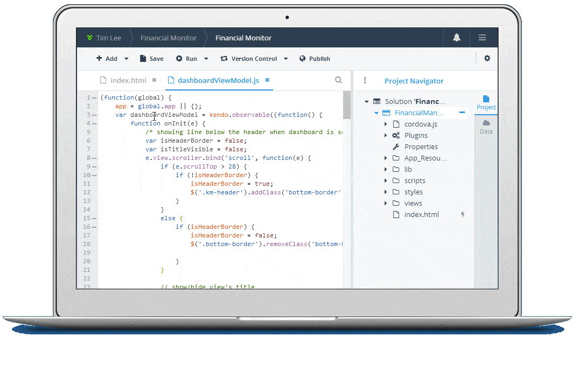Click the Run play icon
Viewport: 579px width, 392px height.
179,58
